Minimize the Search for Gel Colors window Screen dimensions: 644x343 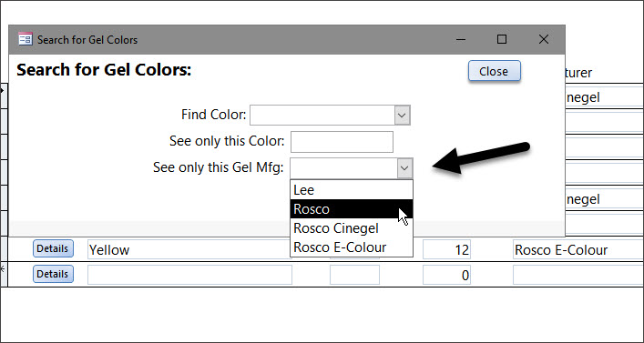[461, 39]
